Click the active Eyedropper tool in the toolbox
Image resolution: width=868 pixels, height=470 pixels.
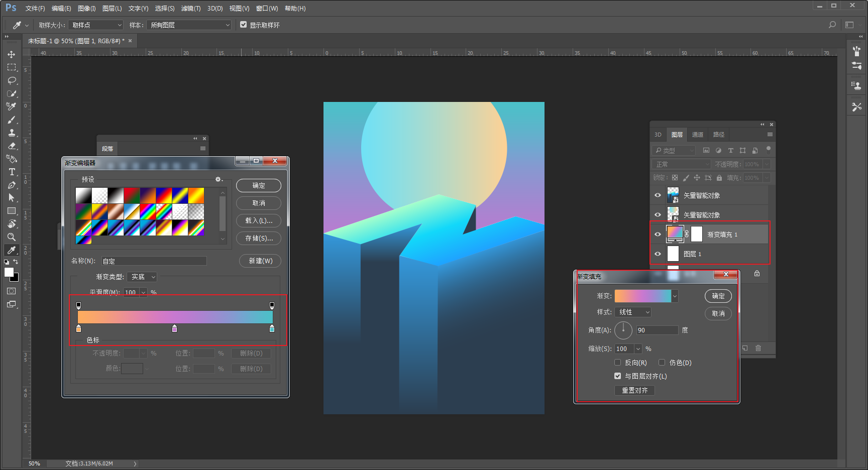coord(12,250)
